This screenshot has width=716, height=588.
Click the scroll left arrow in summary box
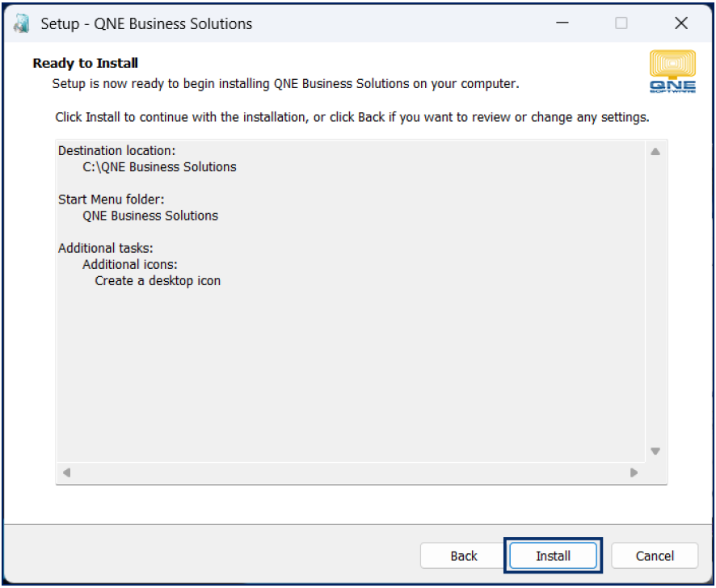tap(66, 472)
